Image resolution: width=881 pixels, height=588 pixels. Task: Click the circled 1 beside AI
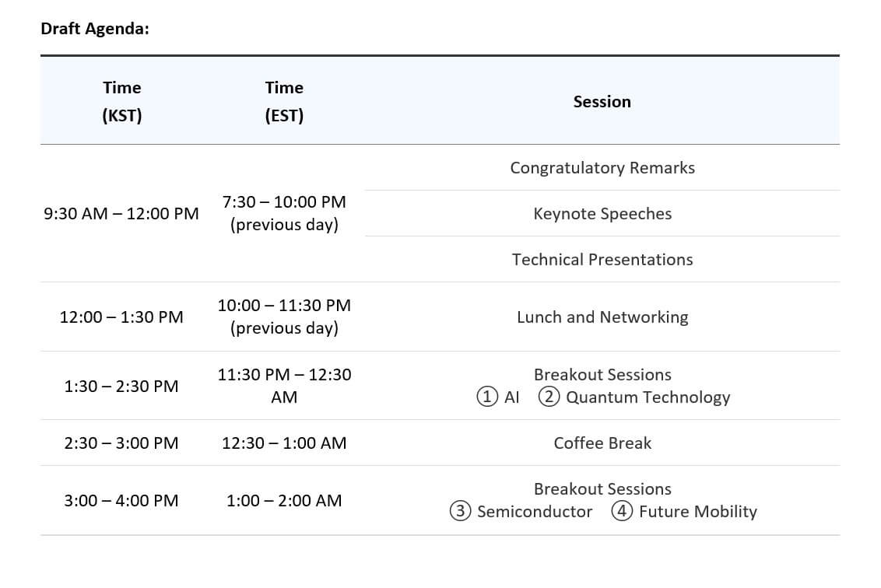coord(487,397)
